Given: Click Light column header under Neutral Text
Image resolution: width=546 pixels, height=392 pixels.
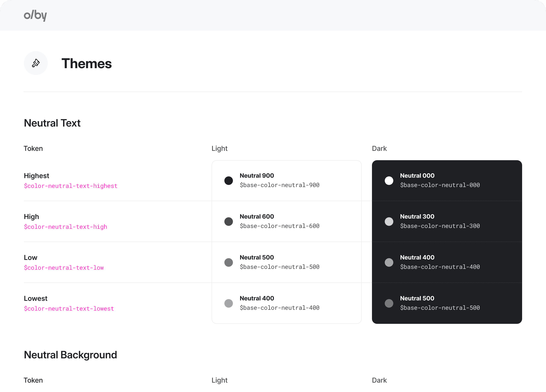Looking at the screenshot, I should [219, 149].
